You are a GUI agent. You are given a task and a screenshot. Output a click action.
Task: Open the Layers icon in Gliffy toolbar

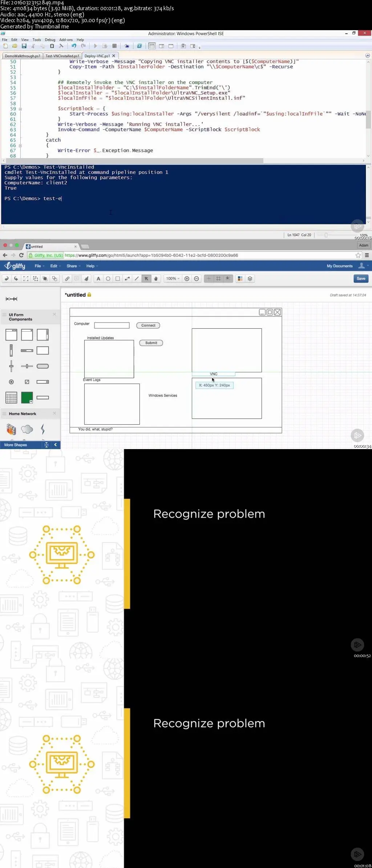click(250, 279)
